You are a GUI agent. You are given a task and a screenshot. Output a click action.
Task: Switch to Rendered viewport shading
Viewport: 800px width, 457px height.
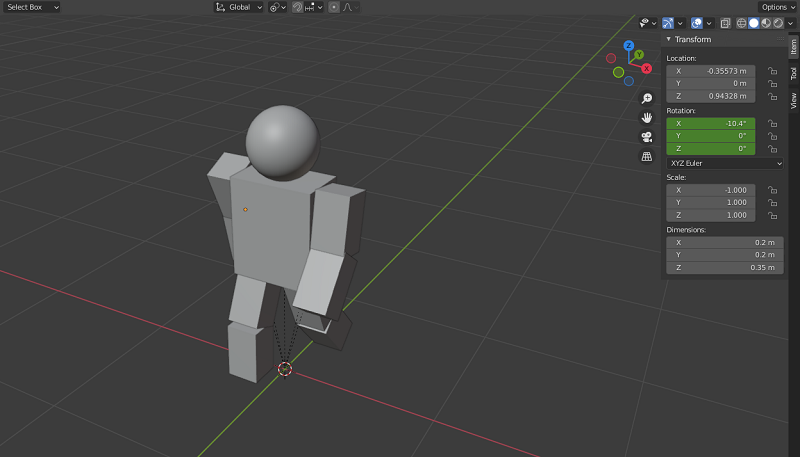coord(778,23)
